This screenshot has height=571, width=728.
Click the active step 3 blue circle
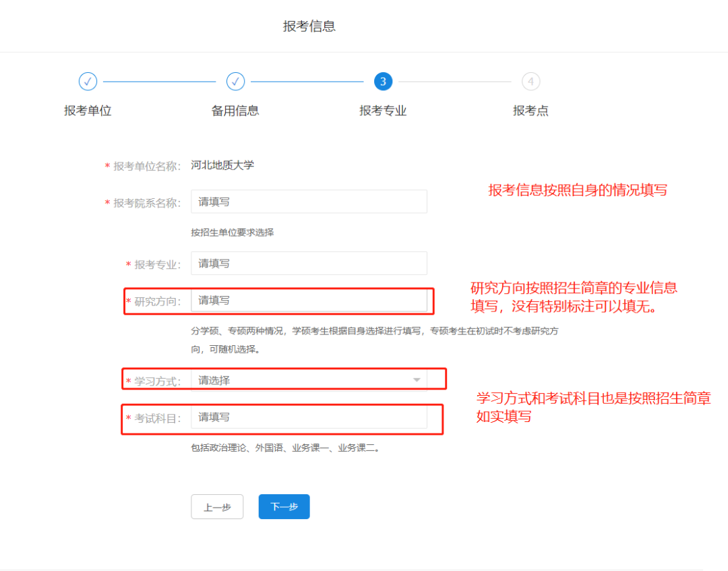point(383,82)
